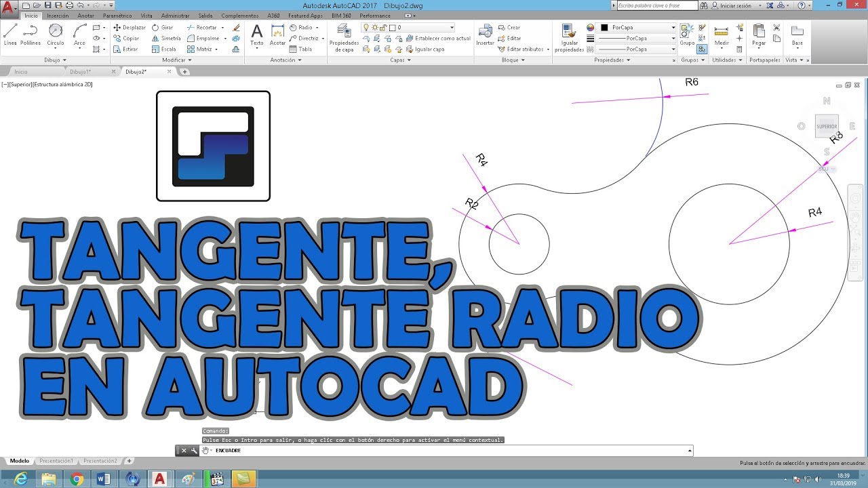Open the Inserción ribbon tab
The height and width of the screenshot is (488, 868).
(x=58, y=16)
